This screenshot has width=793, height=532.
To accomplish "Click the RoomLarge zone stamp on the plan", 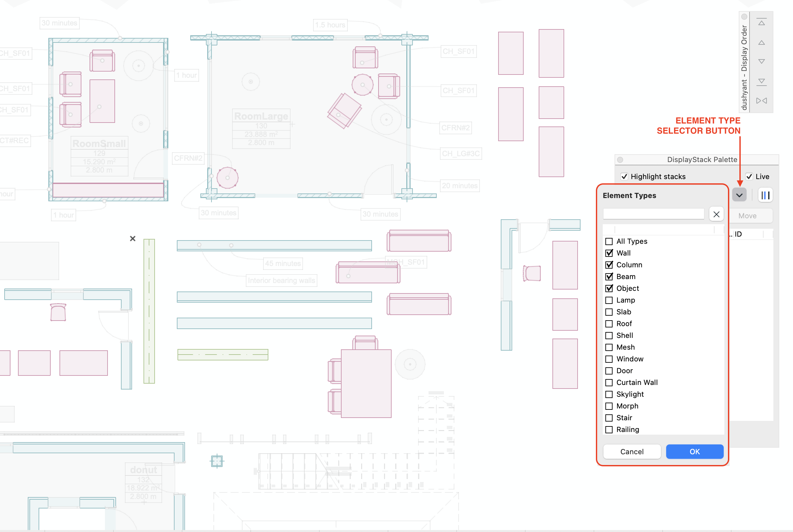I will click(261, 129).
